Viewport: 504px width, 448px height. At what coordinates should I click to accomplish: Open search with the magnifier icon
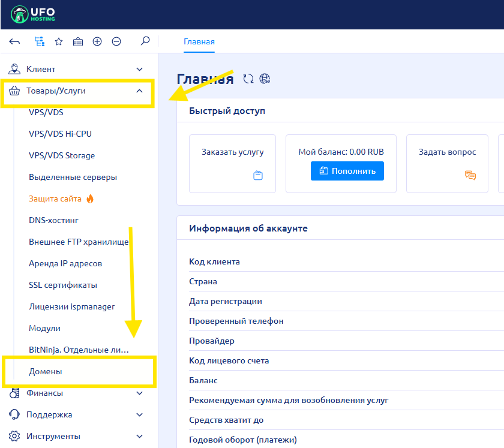click(145, 41)
